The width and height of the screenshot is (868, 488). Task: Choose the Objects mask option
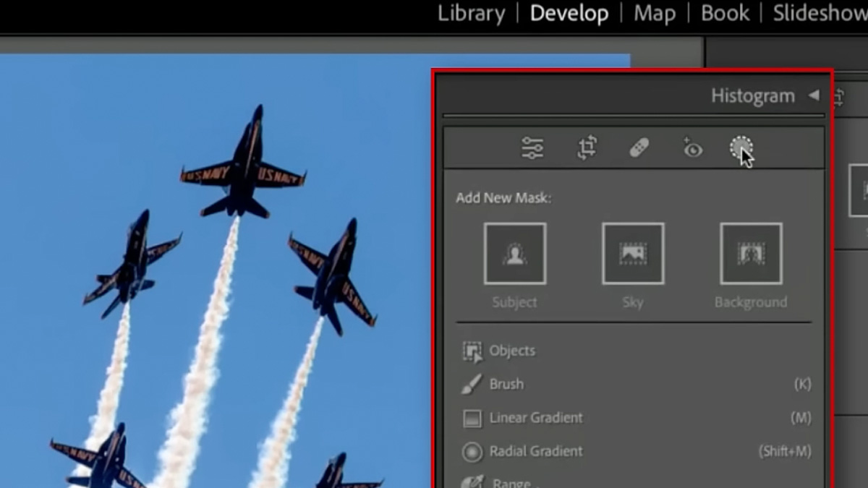[511, 351]
